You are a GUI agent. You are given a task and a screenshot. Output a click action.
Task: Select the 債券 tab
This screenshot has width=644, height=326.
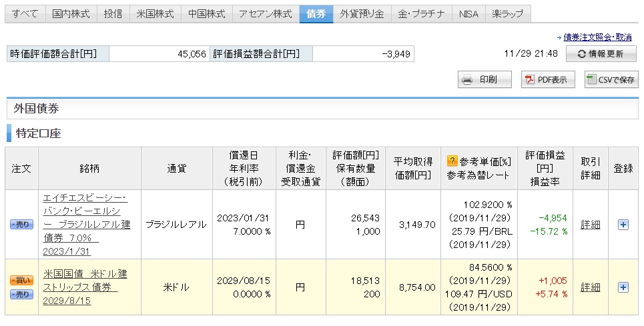coord(316,14)
